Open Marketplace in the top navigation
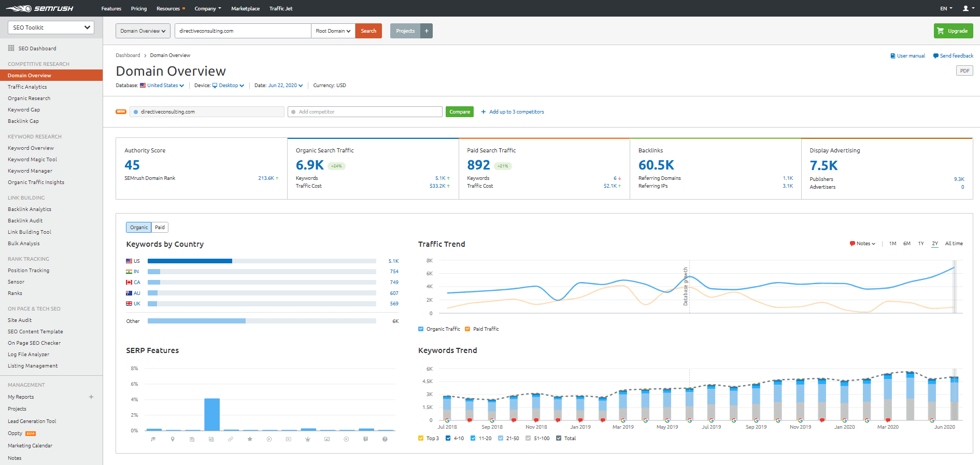 (x=246, y=8)
